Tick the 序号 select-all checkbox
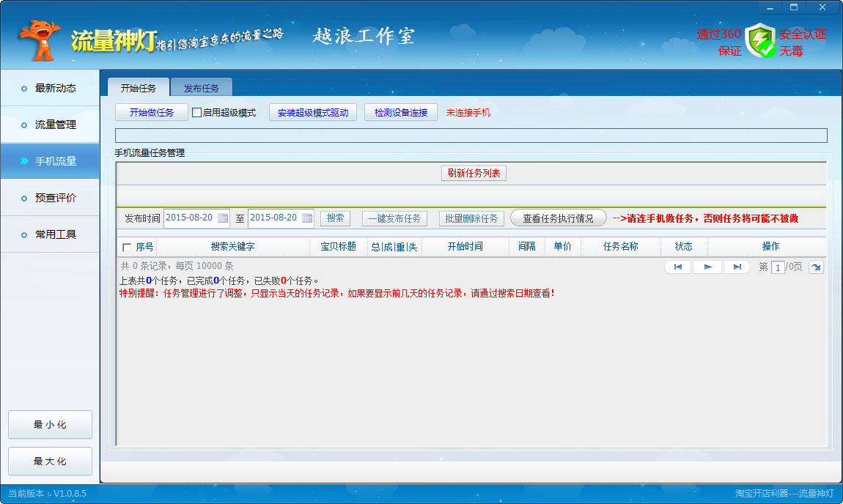843x504 pixels. tap(127, 247)
